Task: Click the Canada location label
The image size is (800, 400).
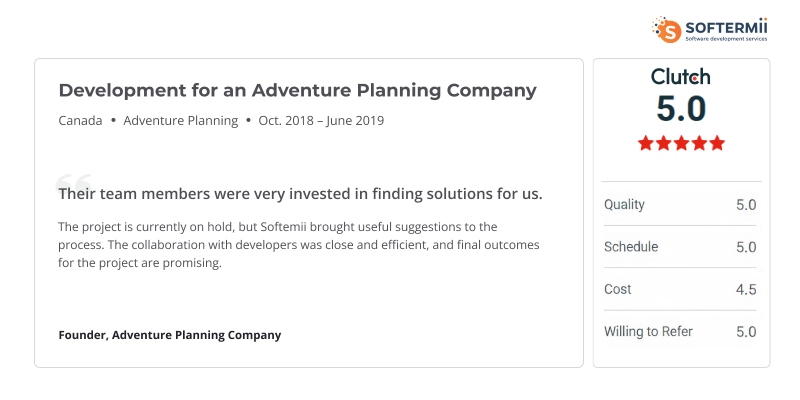Action: [x=80, y=121]
